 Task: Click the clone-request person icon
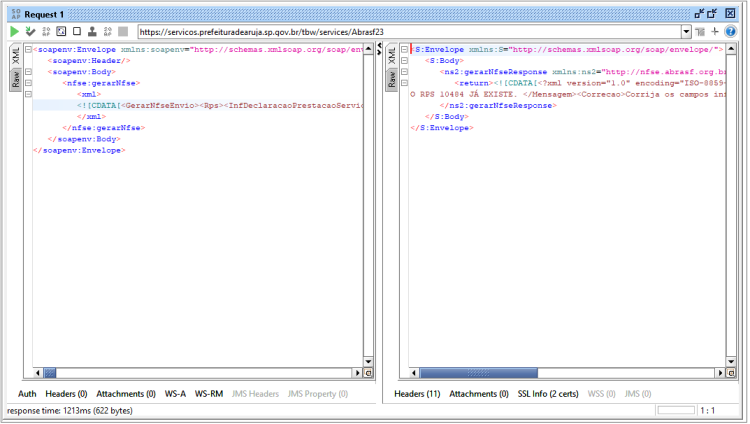(92, 32)
